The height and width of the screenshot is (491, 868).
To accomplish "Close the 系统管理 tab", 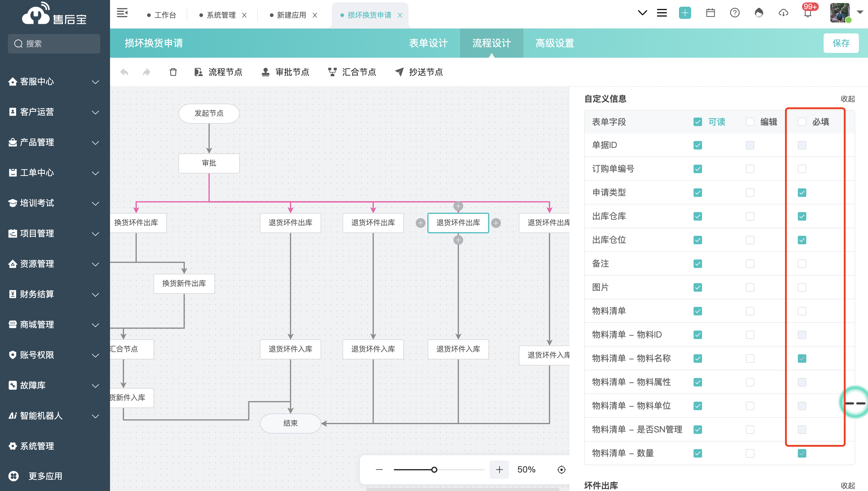I will 244,15.
